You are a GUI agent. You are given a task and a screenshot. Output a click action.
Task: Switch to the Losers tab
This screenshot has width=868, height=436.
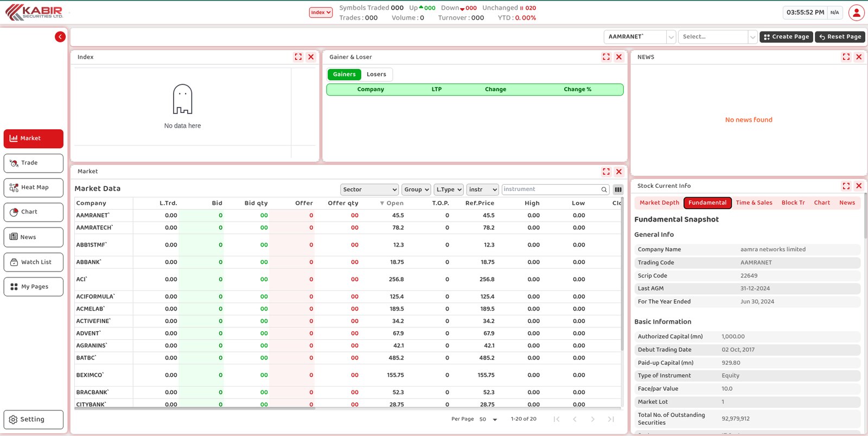(x=376, y=74)
